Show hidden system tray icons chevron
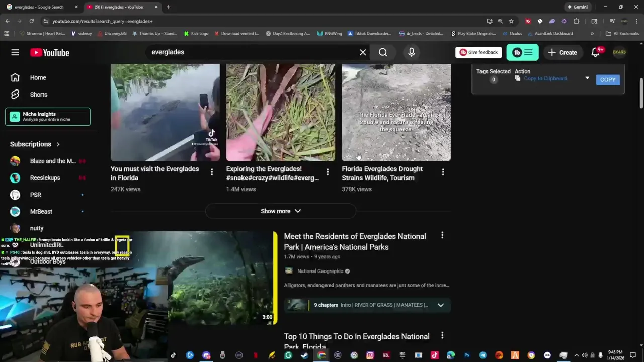 pyautogui.click(x=577, y=355)
